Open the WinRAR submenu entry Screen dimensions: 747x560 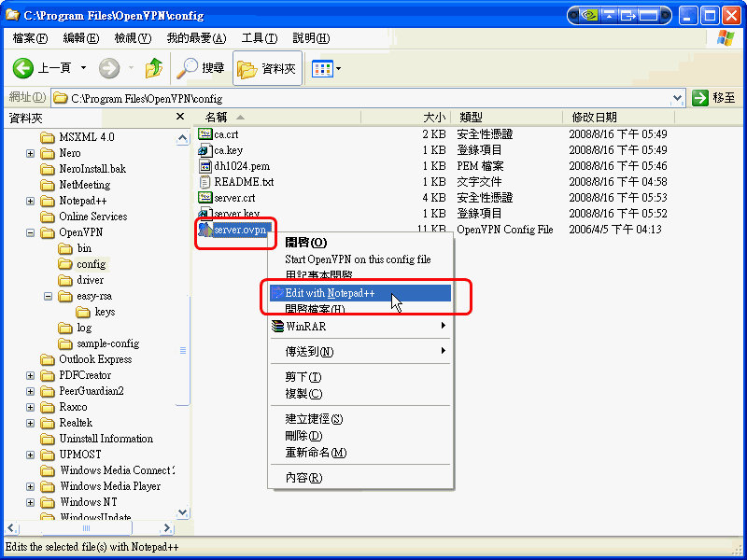pyautogui.click(x=360, y=327)
